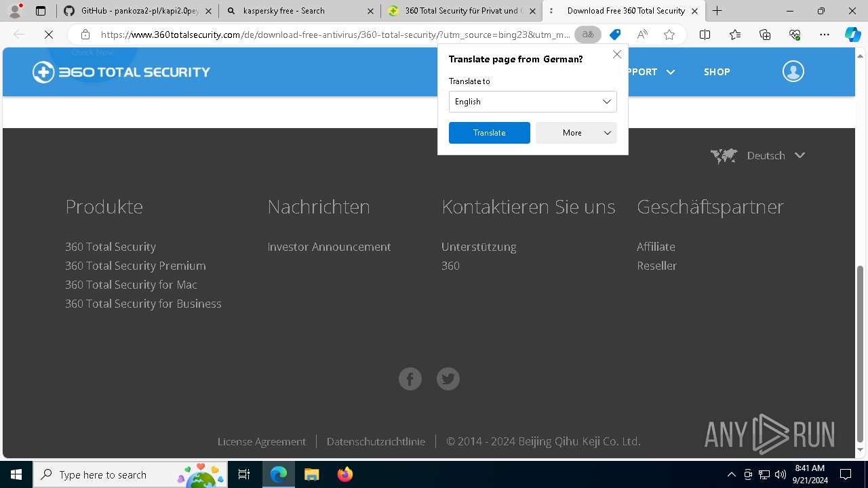Open 360 Total Security for Mac link
The width and height of the screenshot is (868, 488).
[x=131, y=285]
